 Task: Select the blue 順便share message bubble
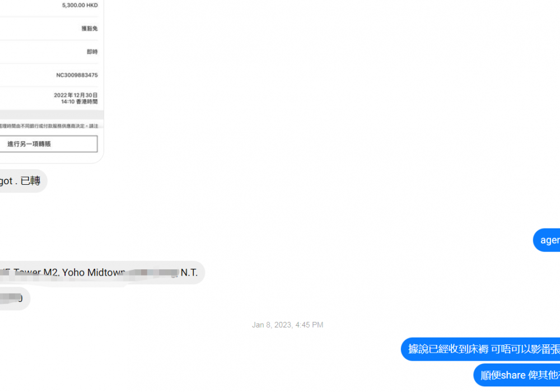pos(517,375)
